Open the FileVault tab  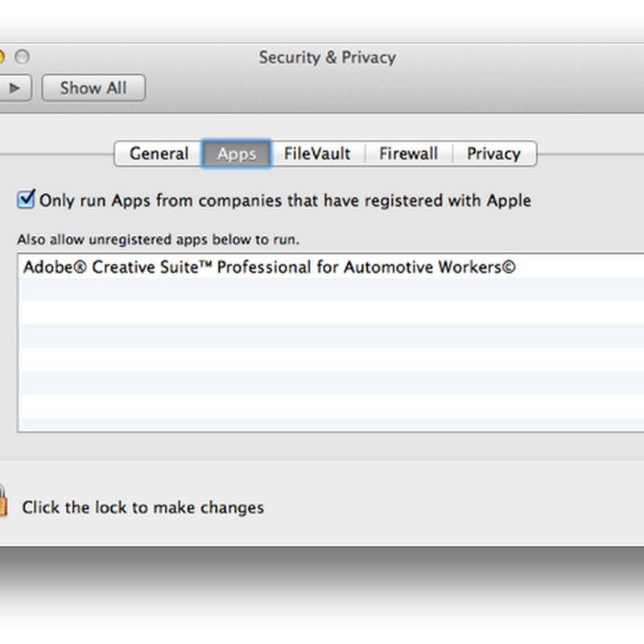[x=317, y=154]
